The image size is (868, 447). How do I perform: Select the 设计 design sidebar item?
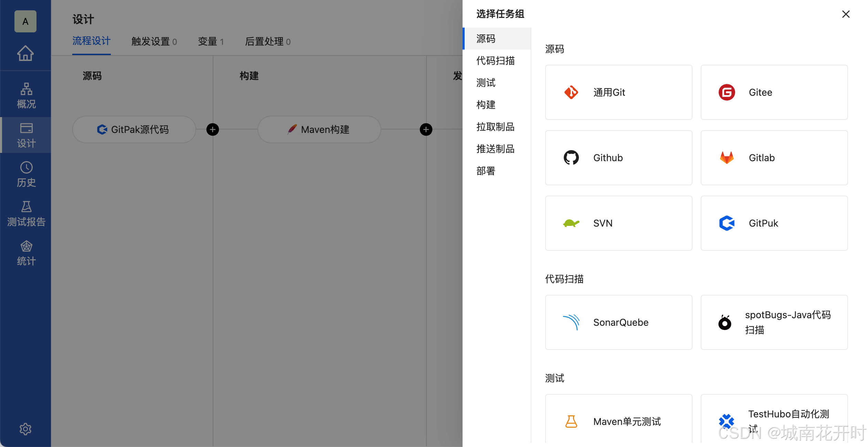pyautogui.click(x=26, y=135)
